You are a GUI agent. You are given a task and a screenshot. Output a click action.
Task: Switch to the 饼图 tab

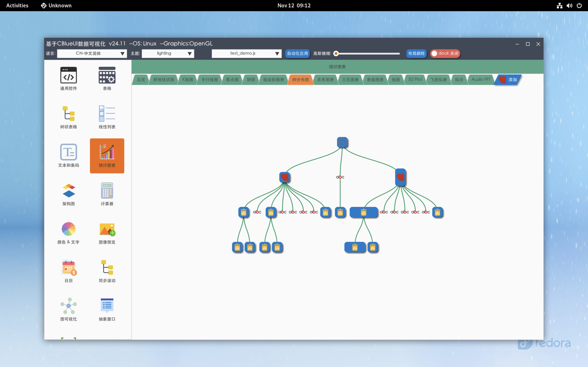coord(251,80)
